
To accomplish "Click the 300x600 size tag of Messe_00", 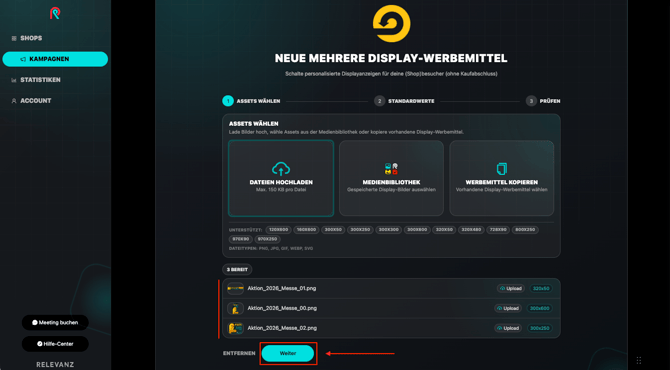I will tap(539, 308).
